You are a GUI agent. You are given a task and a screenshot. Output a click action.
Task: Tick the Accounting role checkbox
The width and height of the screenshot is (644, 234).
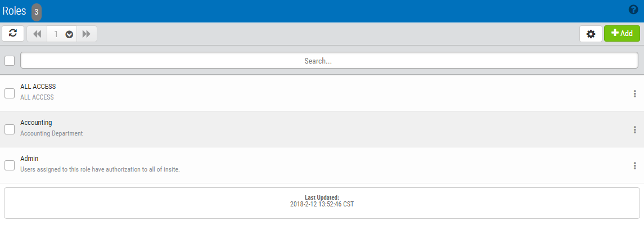pyautogui.click(x=10, y=129)
